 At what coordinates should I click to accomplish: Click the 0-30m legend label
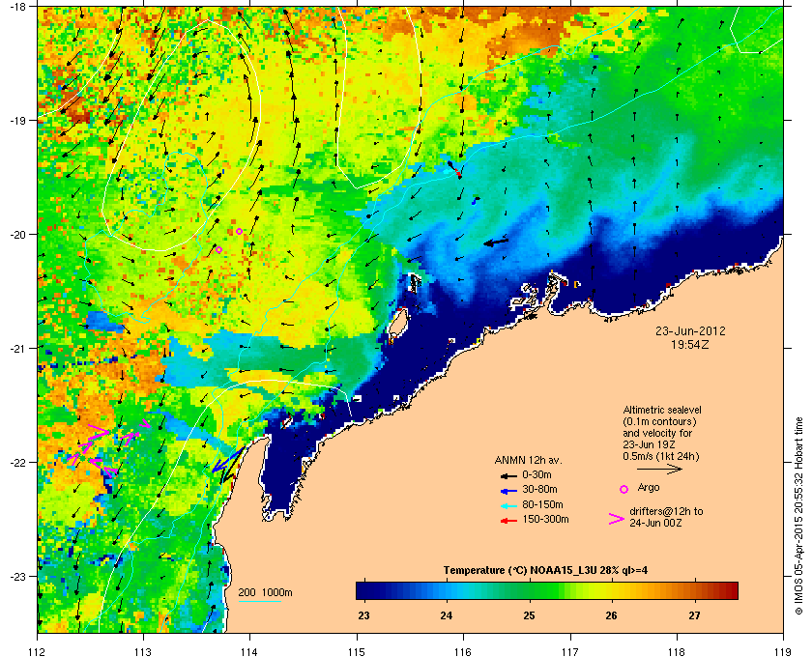click(x=536, y=474)
